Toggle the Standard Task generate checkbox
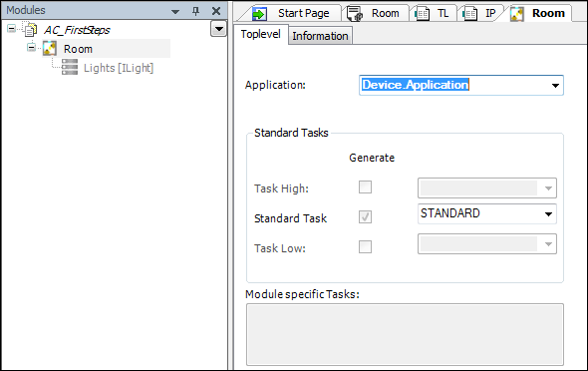The height and width of the screenshot is (371, 588). pos(365,216)
